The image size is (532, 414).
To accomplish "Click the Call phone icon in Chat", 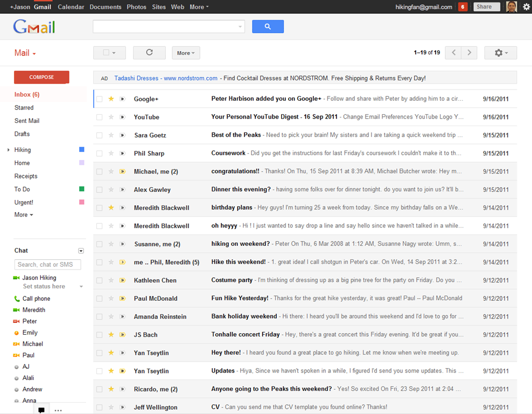I will pyautogui.click(x=17, y=299).
